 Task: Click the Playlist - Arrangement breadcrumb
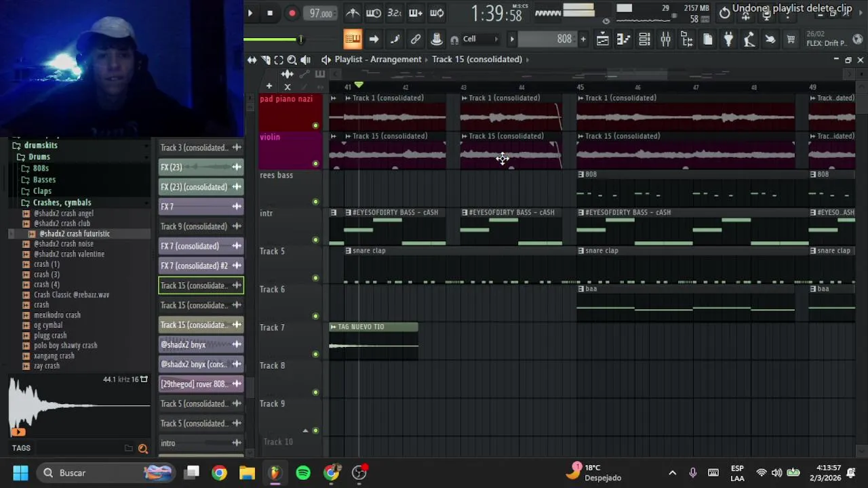[378, 59]
